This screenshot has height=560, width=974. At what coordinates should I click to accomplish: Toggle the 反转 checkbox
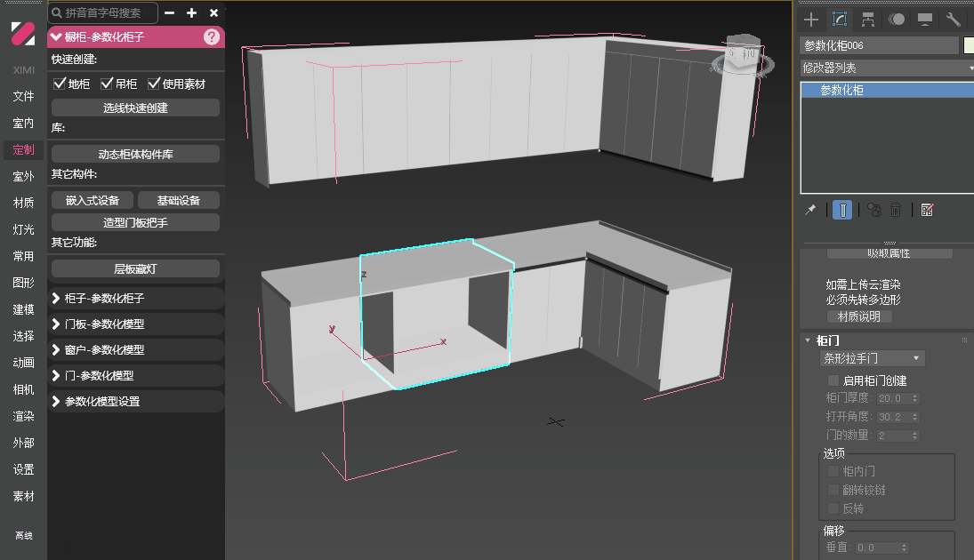833,508
